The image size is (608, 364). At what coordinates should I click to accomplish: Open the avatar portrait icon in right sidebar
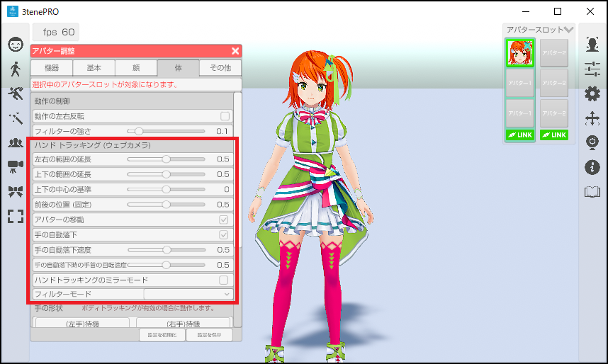click(592, 44)
